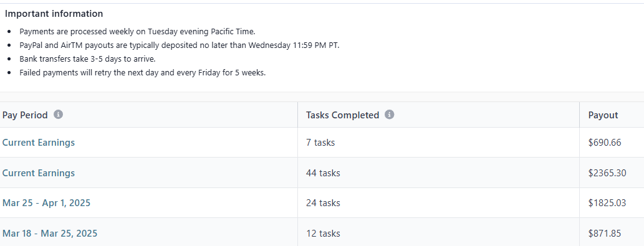Click the $690.66 payout amount
This screenshot has width=644, height=246.
tap(605, 142)
